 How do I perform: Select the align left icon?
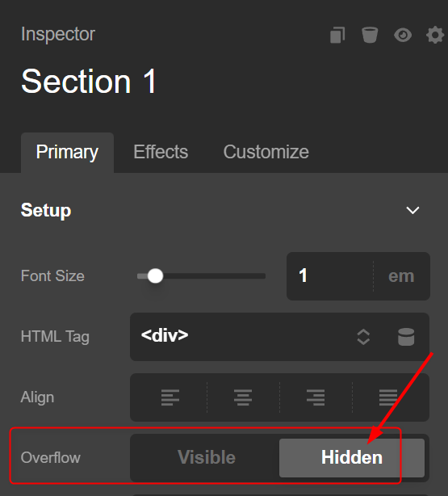170,397
